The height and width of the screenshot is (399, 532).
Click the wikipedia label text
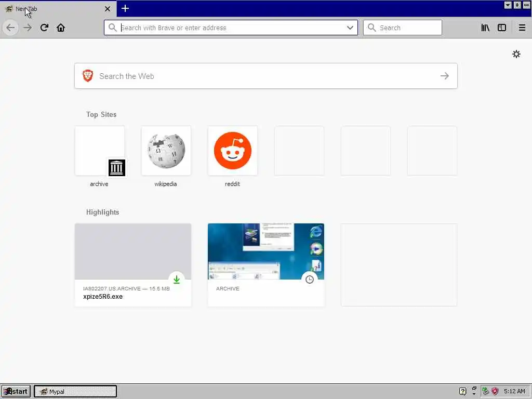click(x=166, y=184)
